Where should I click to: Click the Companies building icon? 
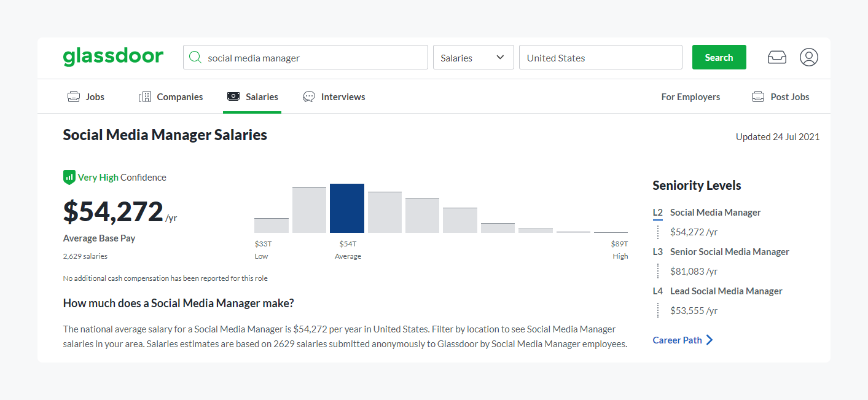coord(145,96)
